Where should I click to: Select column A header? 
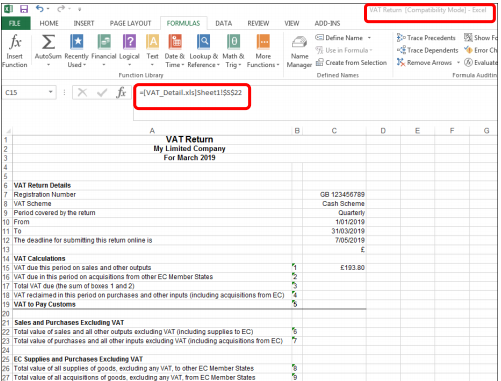pos(152,131)
